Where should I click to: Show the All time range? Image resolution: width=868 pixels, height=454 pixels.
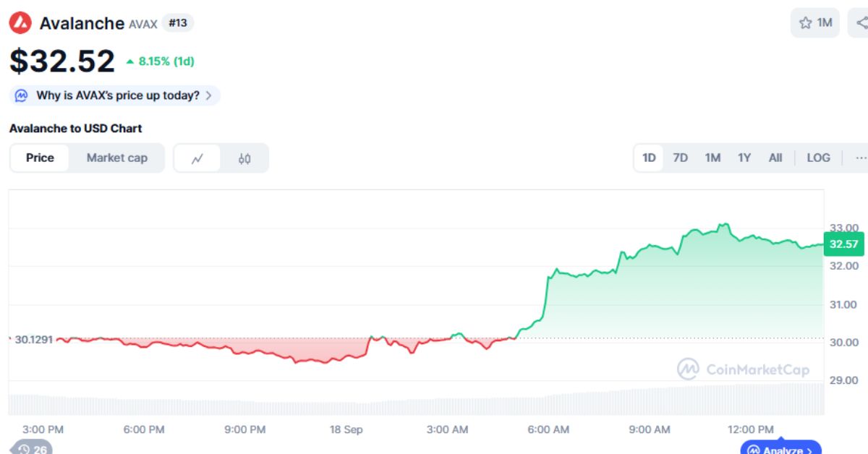[775, 158]
